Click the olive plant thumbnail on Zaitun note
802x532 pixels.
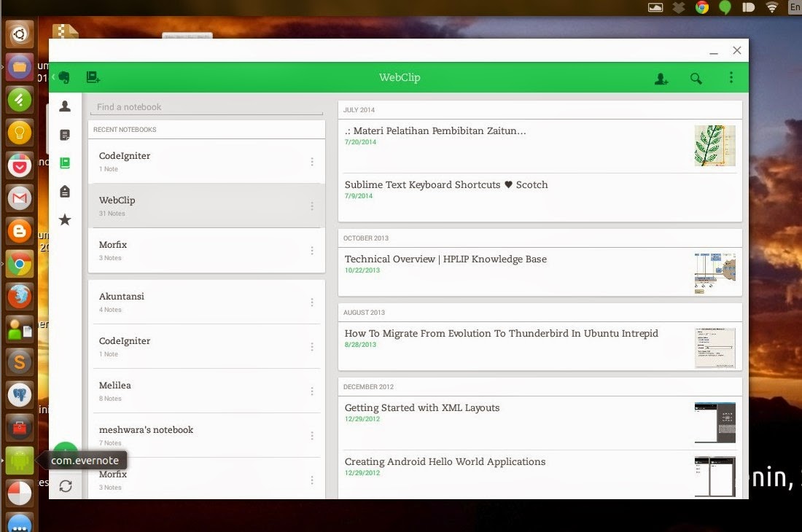click(x=715, y=146)
